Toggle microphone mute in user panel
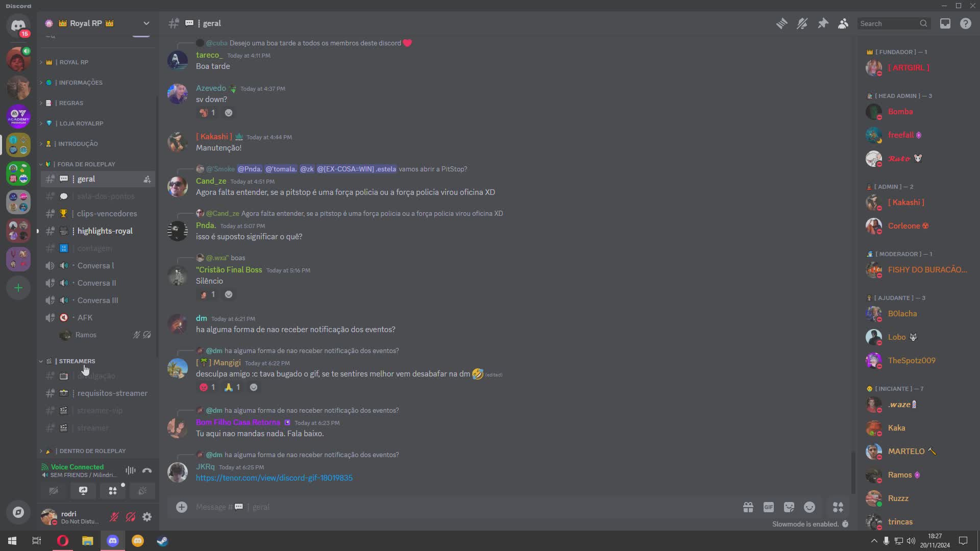The image size is (980, 551). pos(114,517)
